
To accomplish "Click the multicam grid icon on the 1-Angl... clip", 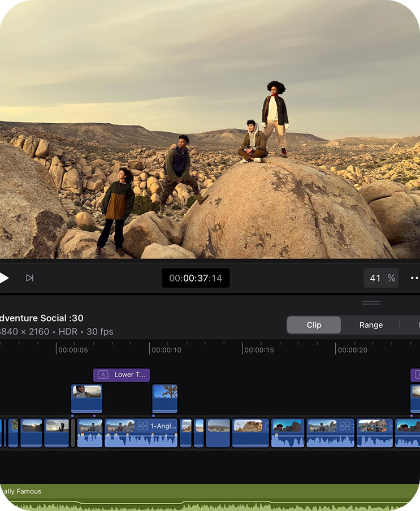I will coord(142,426).
